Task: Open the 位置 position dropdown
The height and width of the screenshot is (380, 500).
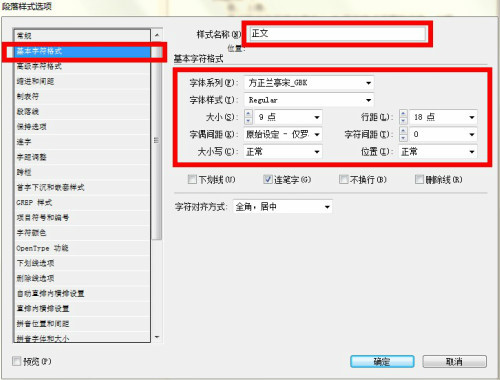Action: click(x=438, y=152)
